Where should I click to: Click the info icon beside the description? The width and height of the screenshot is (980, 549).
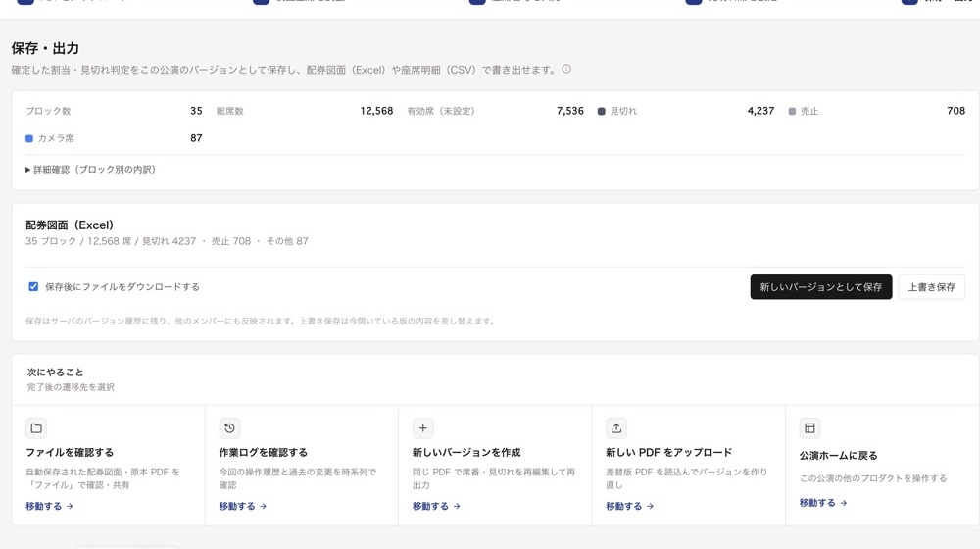(x=566, y=69)
